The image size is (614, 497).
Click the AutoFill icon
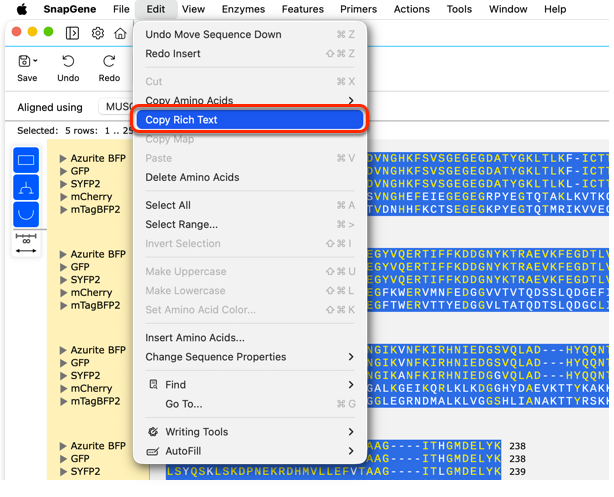point(153,451)
